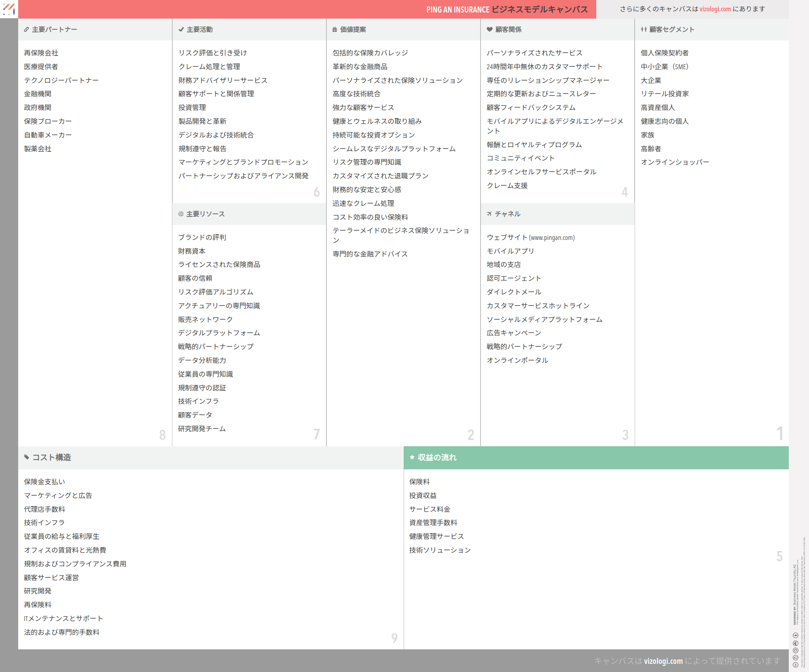Click the globe icon beside 主要リソース
This screenshot has height=672, width=809.
[x=181, y=214]
